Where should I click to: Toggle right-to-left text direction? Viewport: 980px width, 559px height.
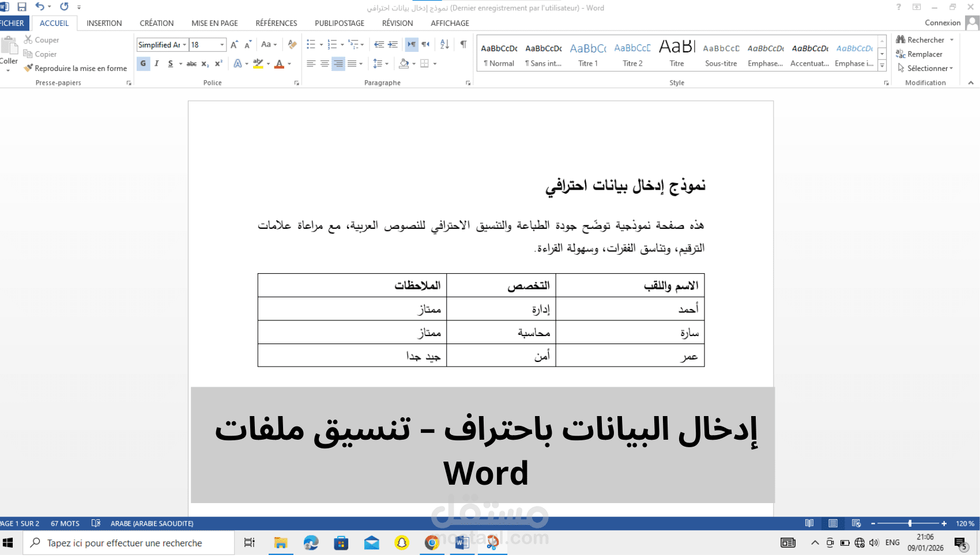coord(425,44)
